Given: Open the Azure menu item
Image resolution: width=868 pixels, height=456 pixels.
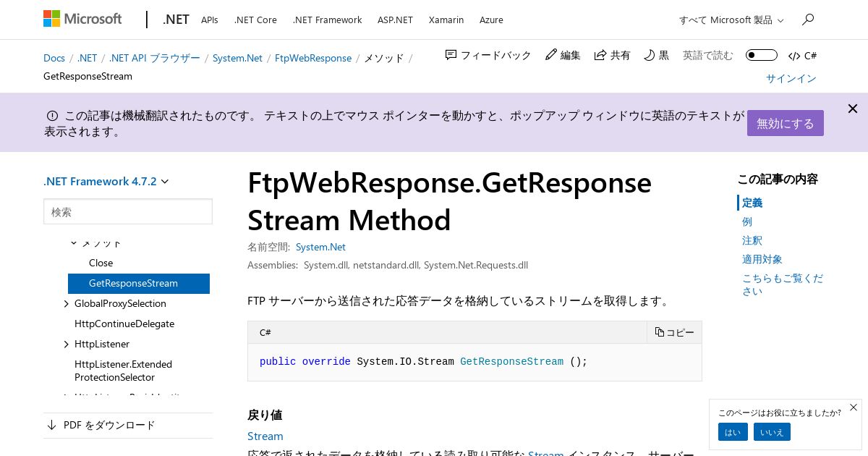Looking at the screenshot, I should [491, 20].
